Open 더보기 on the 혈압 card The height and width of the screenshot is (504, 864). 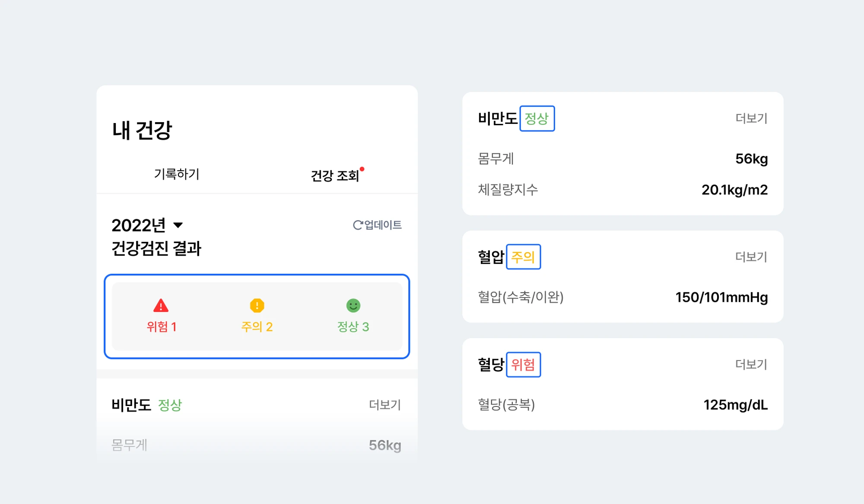(x=752, y=257)
